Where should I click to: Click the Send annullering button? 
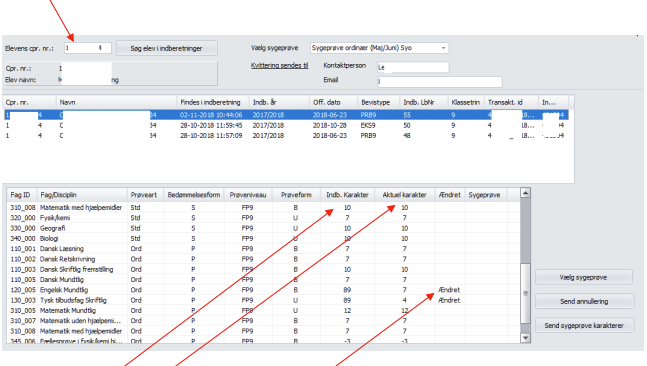(584, 301)
